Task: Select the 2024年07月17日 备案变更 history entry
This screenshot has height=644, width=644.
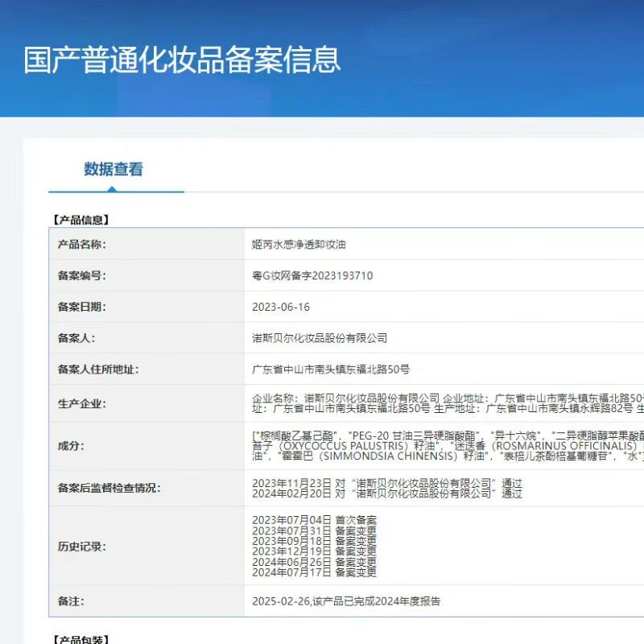Action: [x=314, y=572]
